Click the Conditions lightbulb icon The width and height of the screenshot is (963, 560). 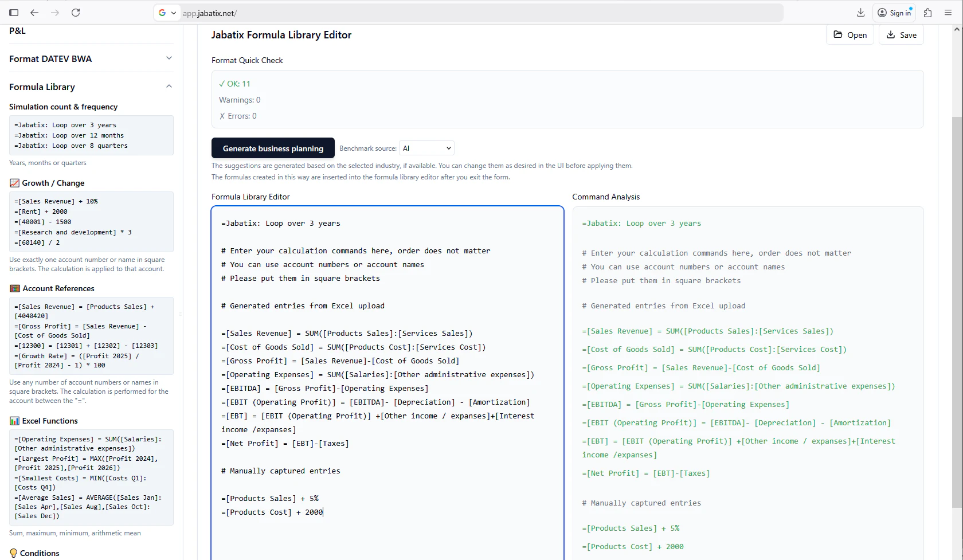(14, 553)
